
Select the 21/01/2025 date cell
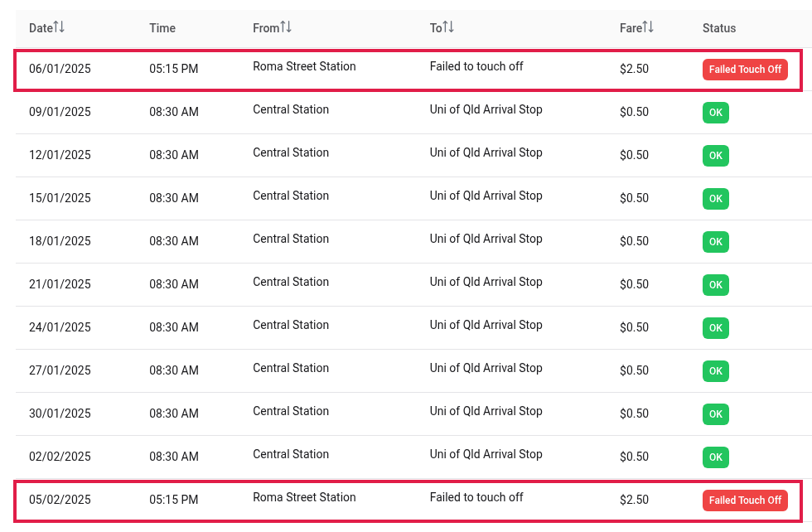pos(60,284)
